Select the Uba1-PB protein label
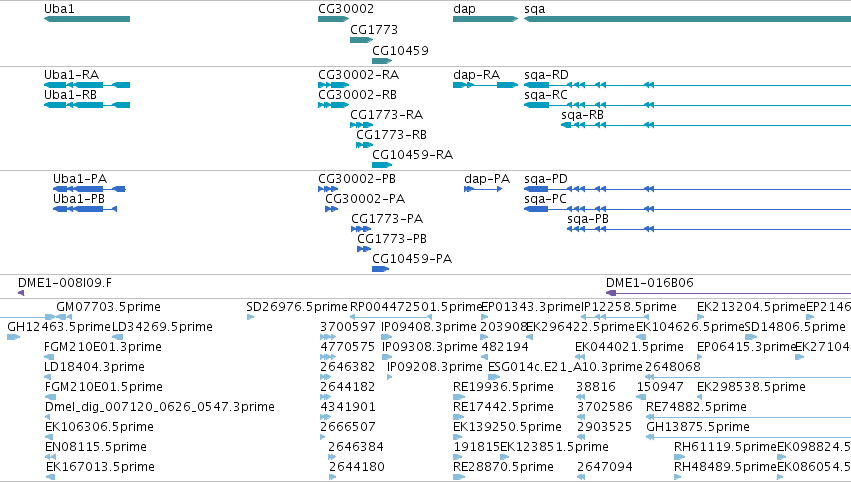The width and height of the screenshot is (851, 482). coord(79,199)
